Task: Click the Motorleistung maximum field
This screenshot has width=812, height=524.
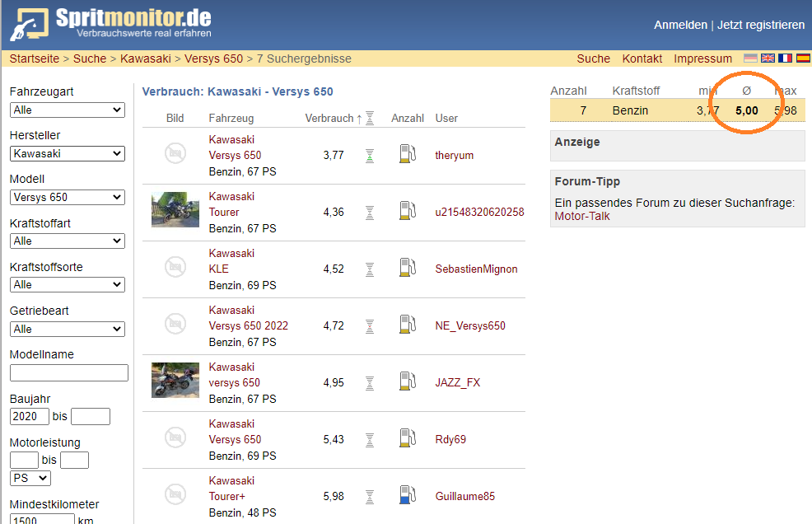Action: click(75, 460)
